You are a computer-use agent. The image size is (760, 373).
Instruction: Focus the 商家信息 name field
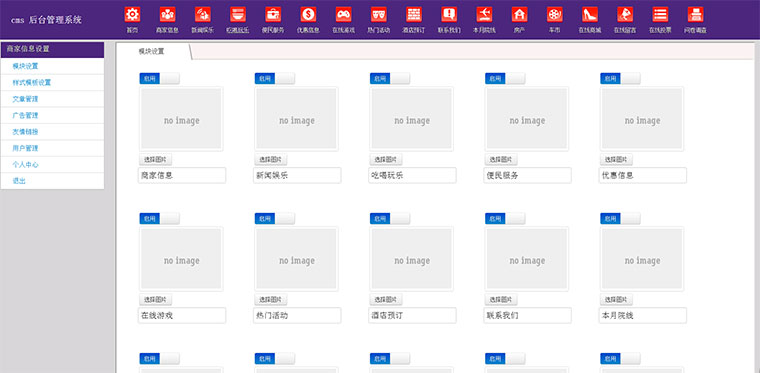182,175
